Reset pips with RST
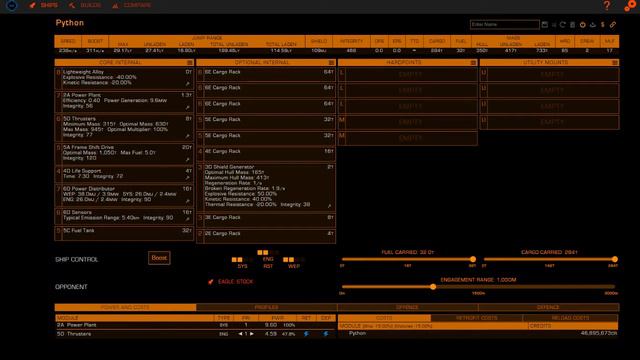 click(x=268, y=266)
